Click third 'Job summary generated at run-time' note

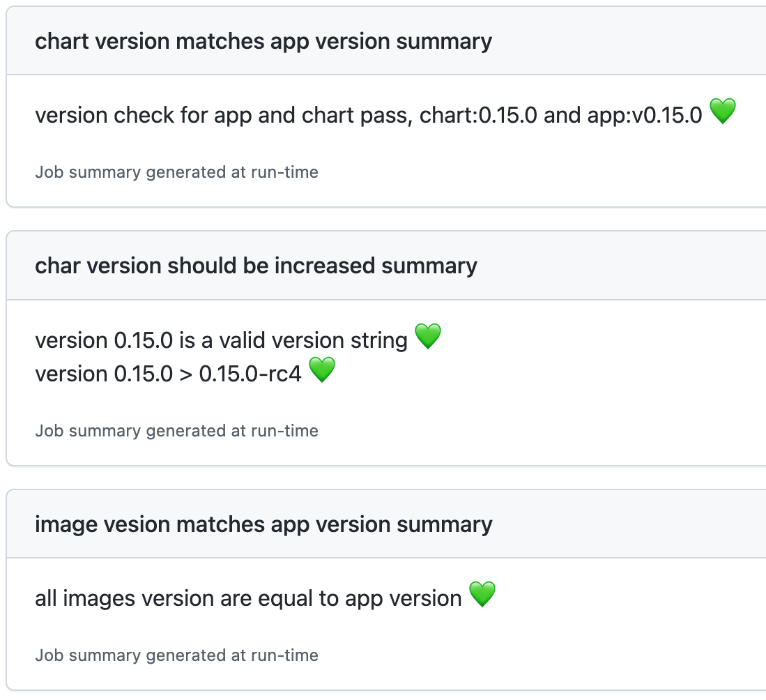pyautogui.click(x=176, y=655)
